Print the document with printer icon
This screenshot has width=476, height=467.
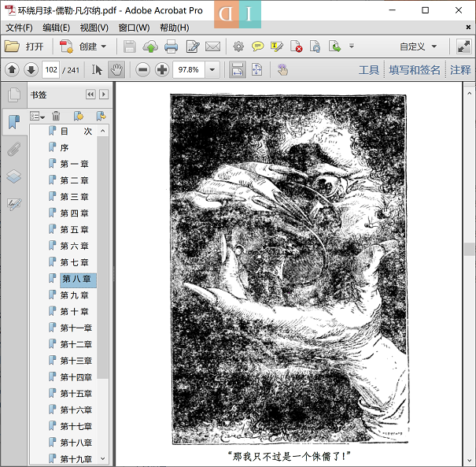[x=171, y=46]
